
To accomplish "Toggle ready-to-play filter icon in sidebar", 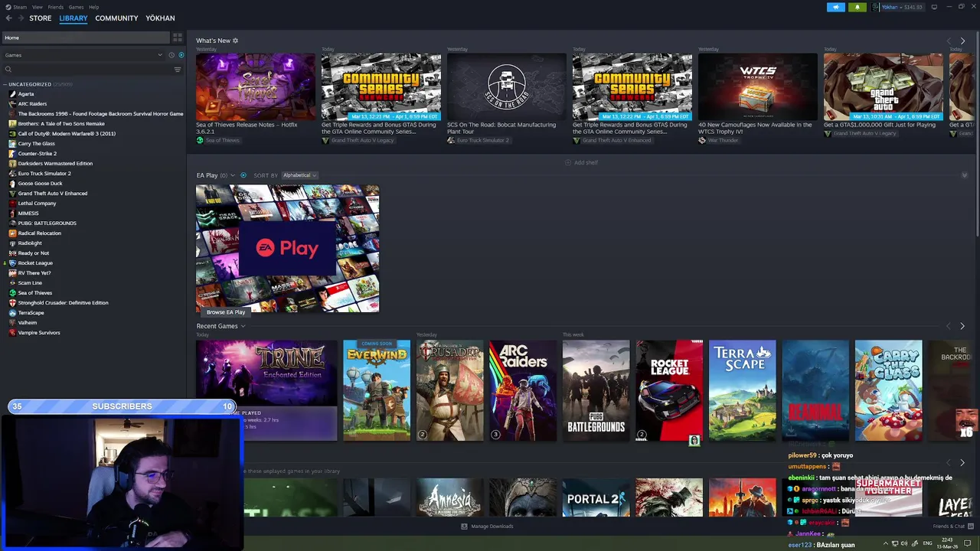I will pyautogui.click(x=181, y=55).
